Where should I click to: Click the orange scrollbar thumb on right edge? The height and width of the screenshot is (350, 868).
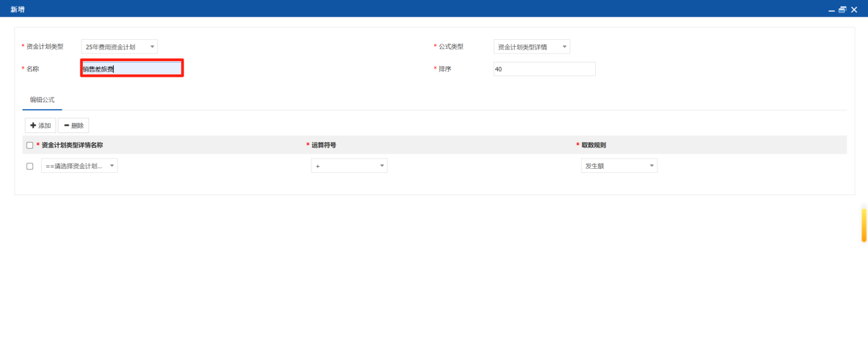(864, 224)
